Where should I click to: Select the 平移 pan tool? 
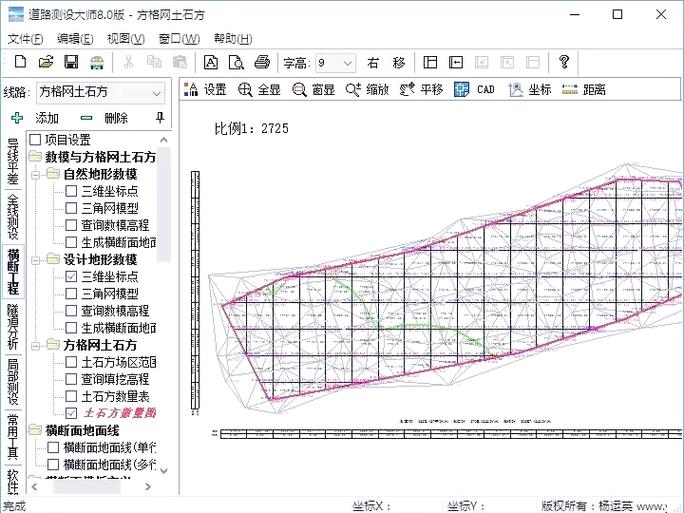[421, 90]
